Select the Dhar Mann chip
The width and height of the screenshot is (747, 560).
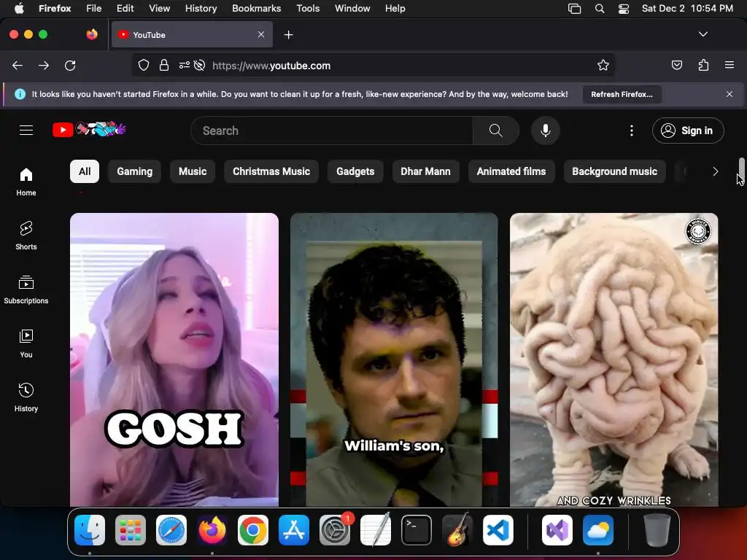(x=425, y=171)
